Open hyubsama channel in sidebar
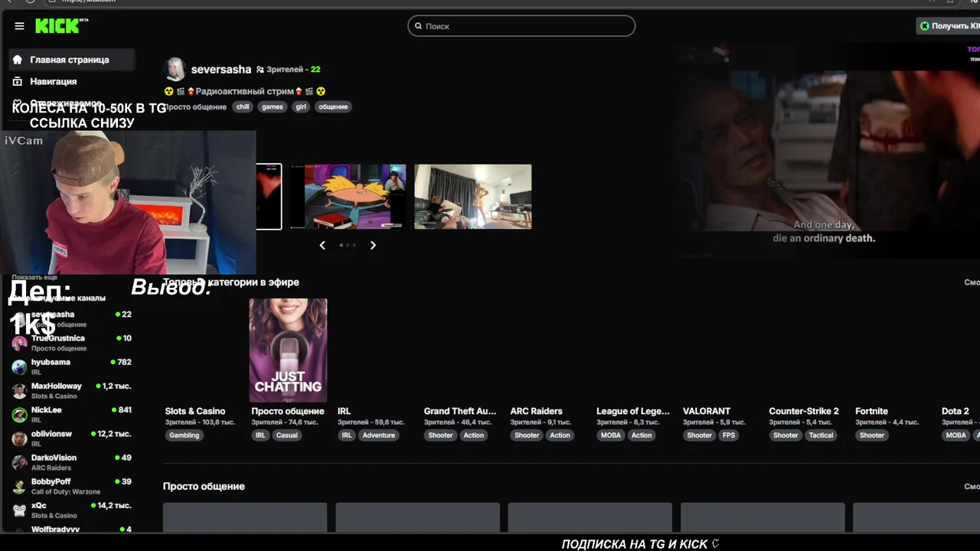 (72, 367)
